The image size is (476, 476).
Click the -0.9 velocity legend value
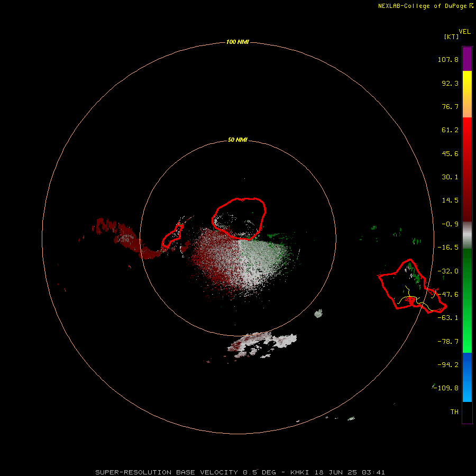click(x=450, y=224)
